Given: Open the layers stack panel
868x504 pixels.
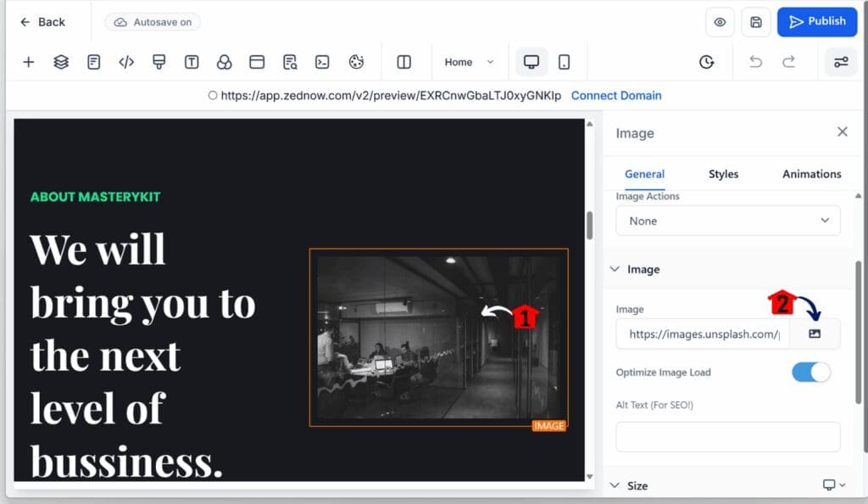Looking at the screenshot, I should click(x=61, y=62).
